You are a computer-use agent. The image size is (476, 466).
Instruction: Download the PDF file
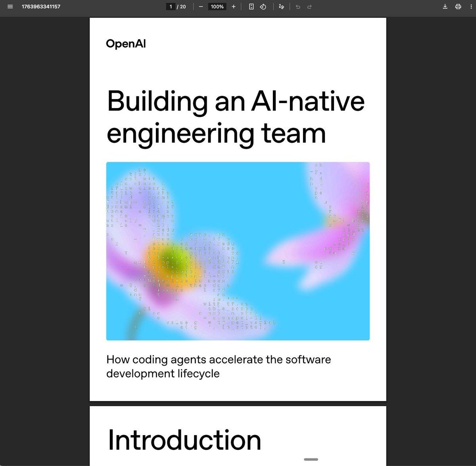tap(445, 6)
